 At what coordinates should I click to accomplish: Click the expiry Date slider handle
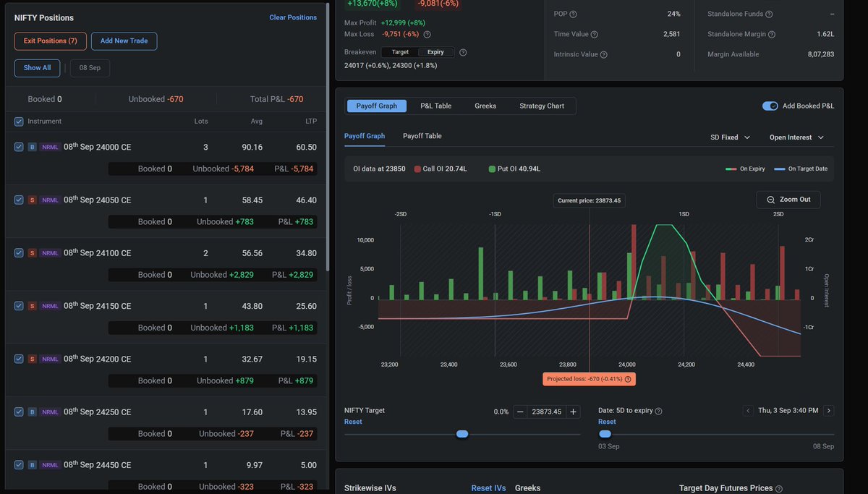pos(605,434)
